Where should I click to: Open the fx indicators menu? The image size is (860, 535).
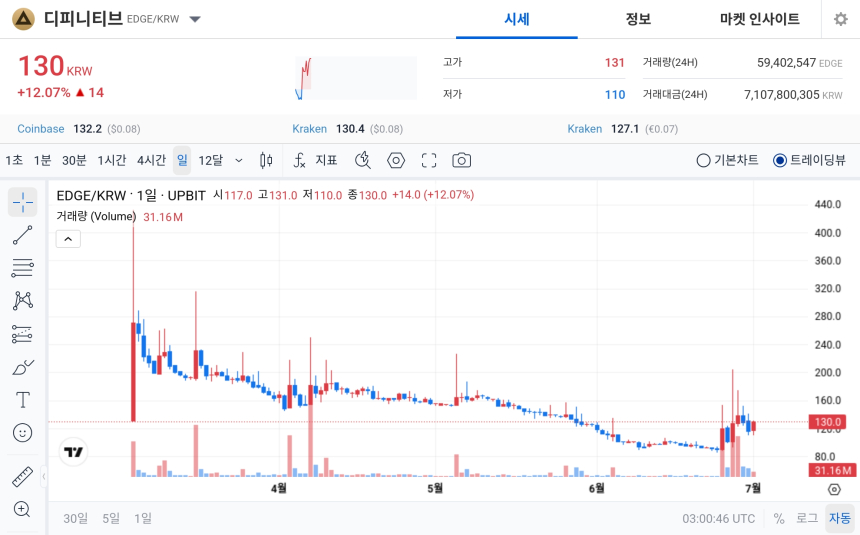click(299, 160)
